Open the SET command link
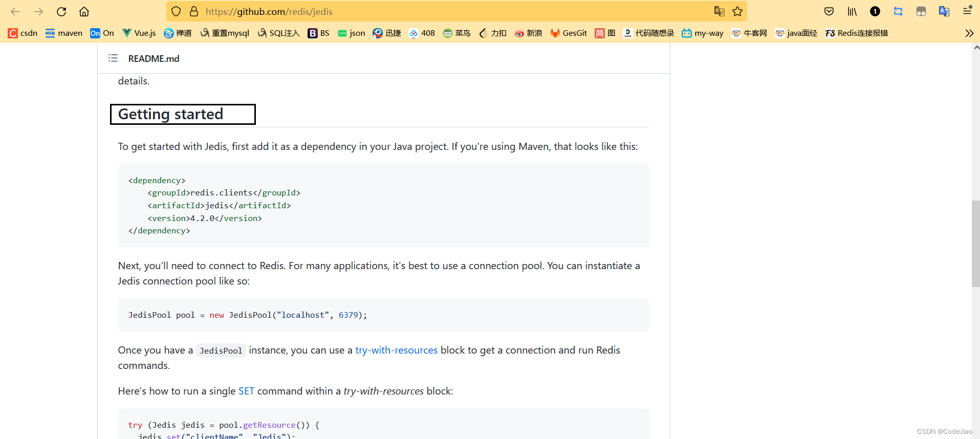980x439 pixels. (246, 391)
